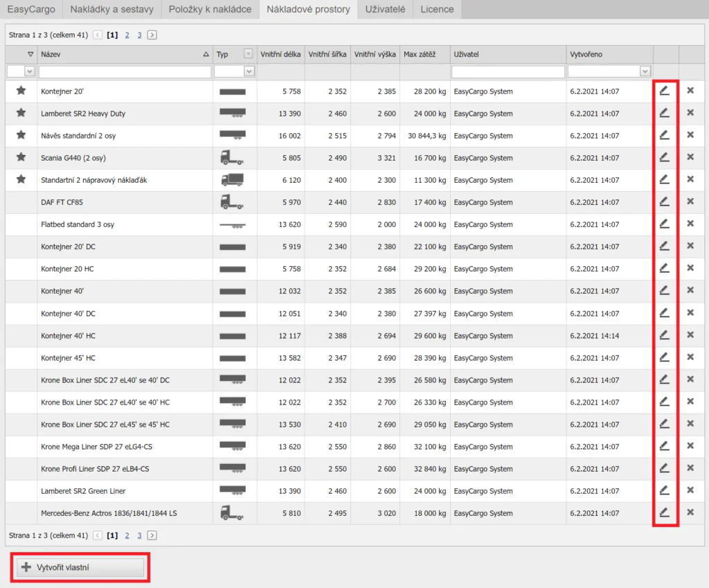Edit Krone Mega Liner SDP 27 eLG4-CS

click(664, 447)
